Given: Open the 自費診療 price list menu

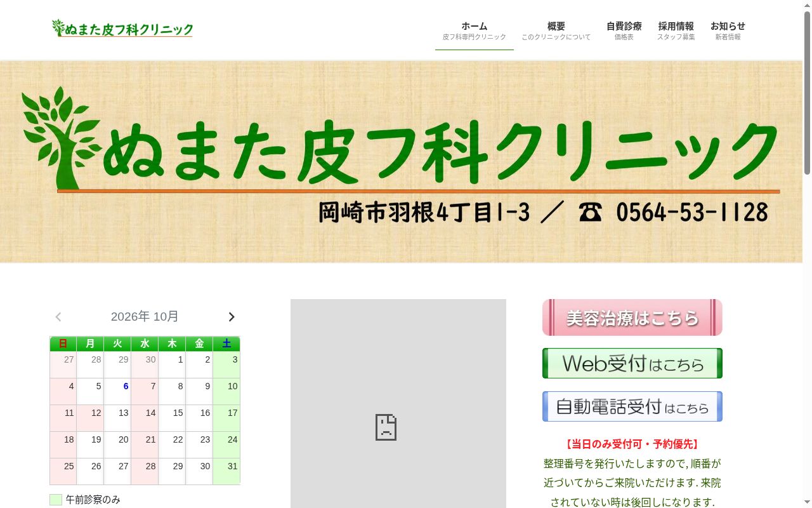Looking at the screenshot, I should [x=624, y=30].
